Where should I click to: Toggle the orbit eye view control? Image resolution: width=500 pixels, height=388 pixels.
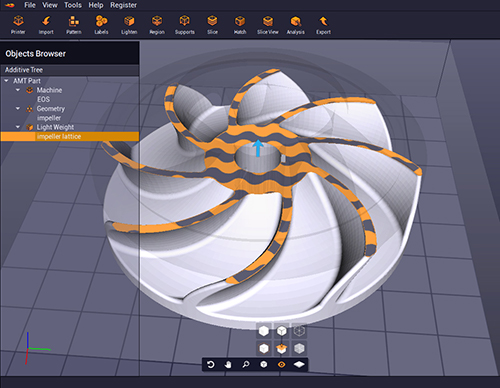281,365
